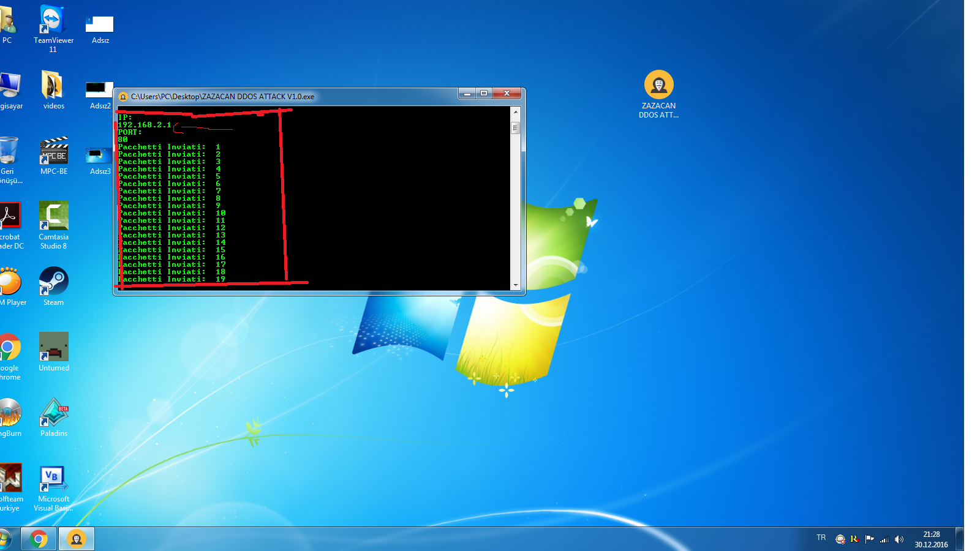This screenshot has width=980, height=551.
Task: Click the "Pacchetti Inviati: 10" line
Action: (x=171, y=213)
